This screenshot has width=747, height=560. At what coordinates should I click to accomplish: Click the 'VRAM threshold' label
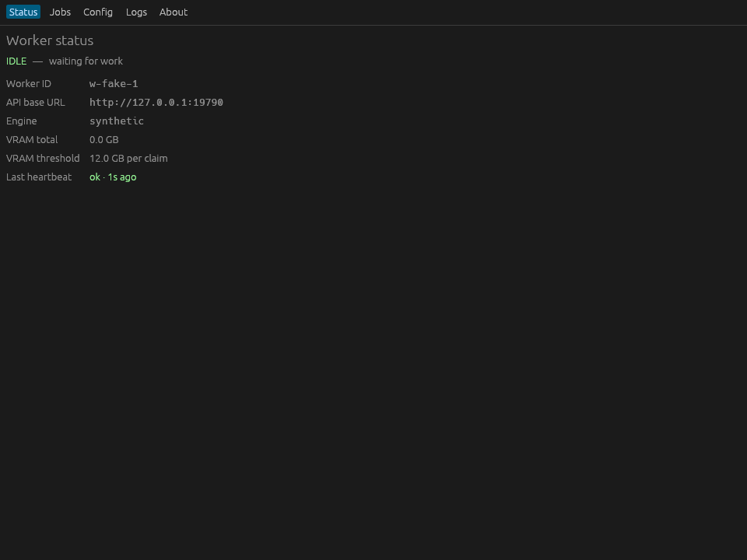43,158
